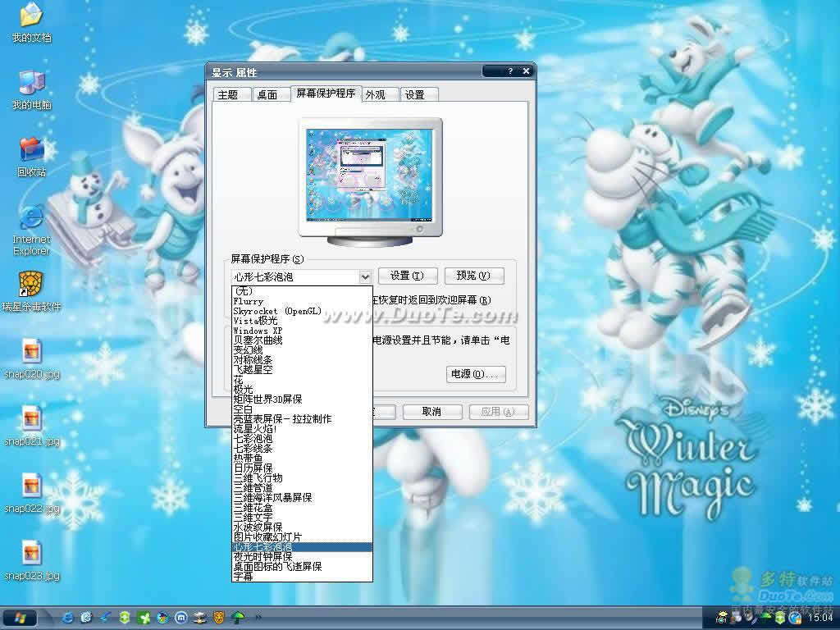Click the monitor preview thumbnail
840x630 pixels.
(x=369, y=174)
